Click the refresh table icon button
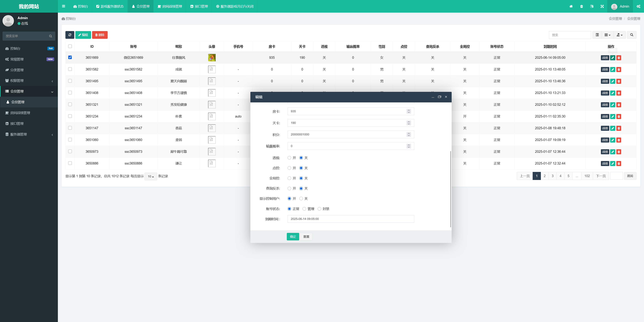Viewport: 644px width, 322px height. tap(70, 35)
